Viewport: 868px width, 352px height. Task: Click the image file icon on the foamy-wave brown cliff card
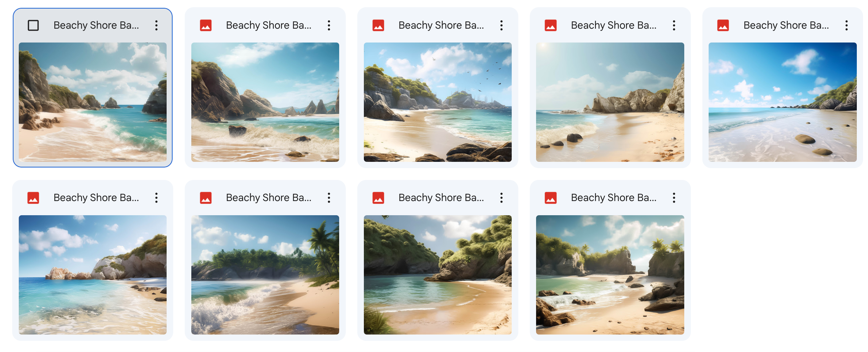[205, 25]
